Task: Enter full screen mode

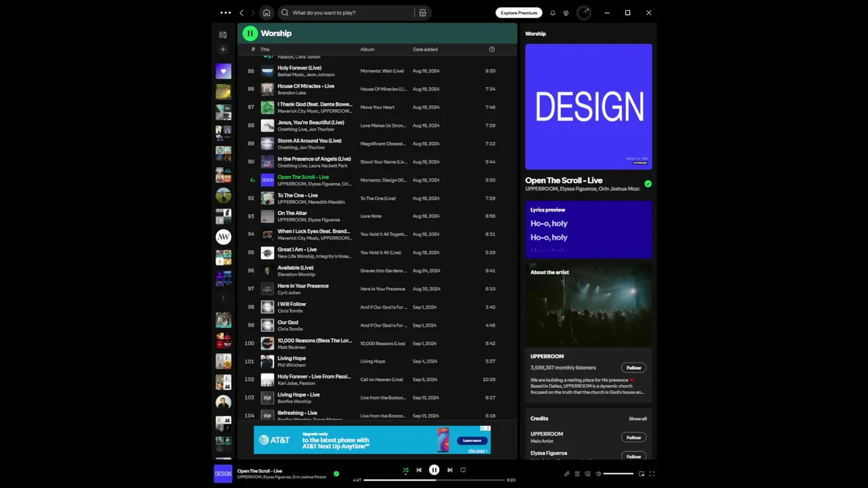Action: 652,474
